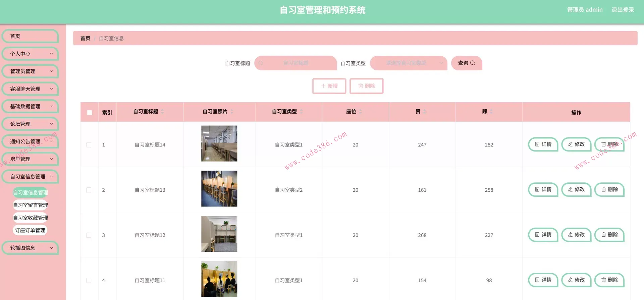Click the sort arrows beside 座位

pos(361,112)
